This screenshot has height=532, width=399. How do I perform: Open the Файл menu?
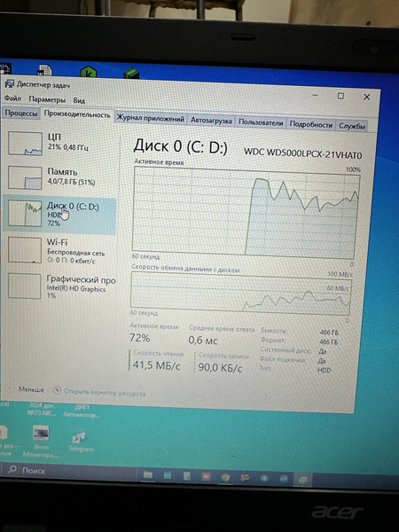click(x=12, y=98)
